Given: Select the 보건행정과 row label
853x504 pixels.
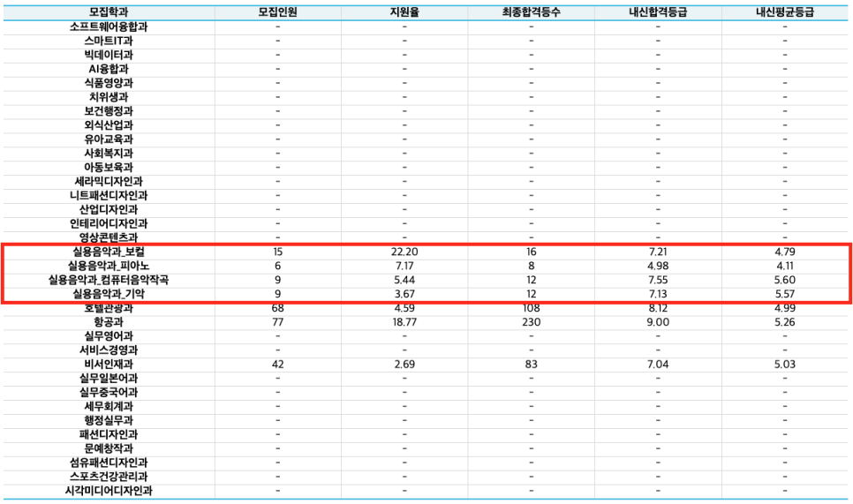Looking at the screenshot, I should tap(109, 111).
